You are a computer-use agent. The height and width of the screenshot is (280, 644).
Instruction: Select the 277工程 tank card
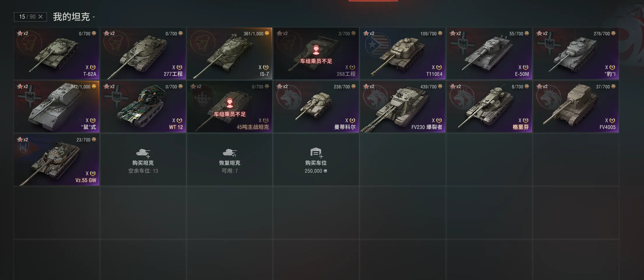(x=143, y=53)
